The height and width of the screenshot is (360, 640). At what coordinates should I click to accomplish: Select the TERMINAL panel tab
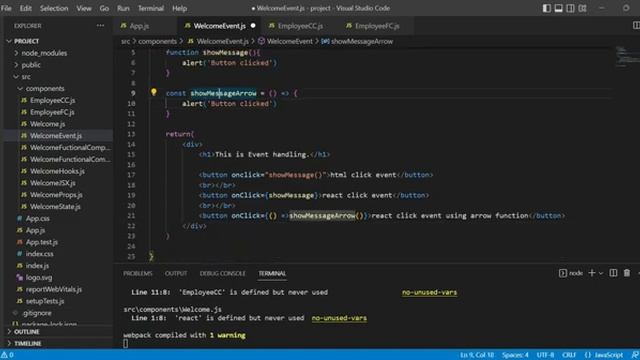[x=272, y=273]
